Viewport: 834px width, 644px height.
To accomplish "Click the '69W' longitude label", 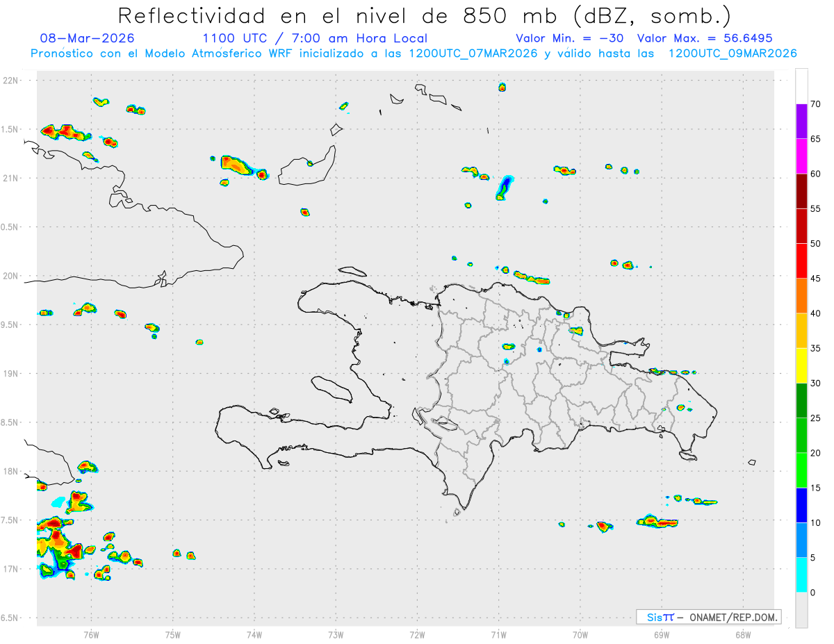I will 662,634.
